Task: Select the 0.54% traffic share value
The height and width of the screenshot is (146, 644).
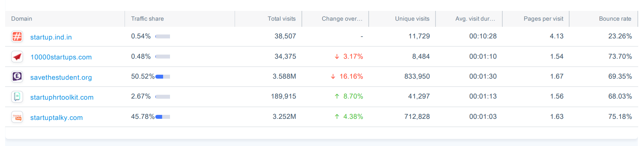Action: (141, 36)
